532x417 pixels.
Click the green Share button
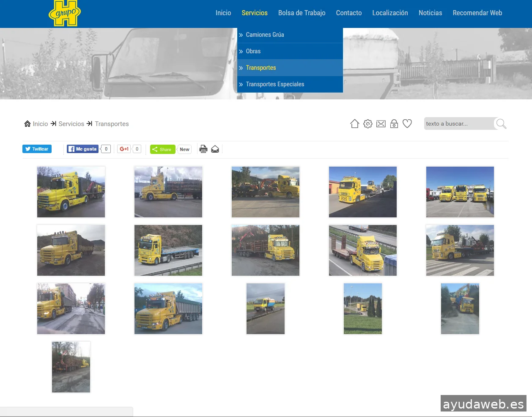tap(162, 149)
